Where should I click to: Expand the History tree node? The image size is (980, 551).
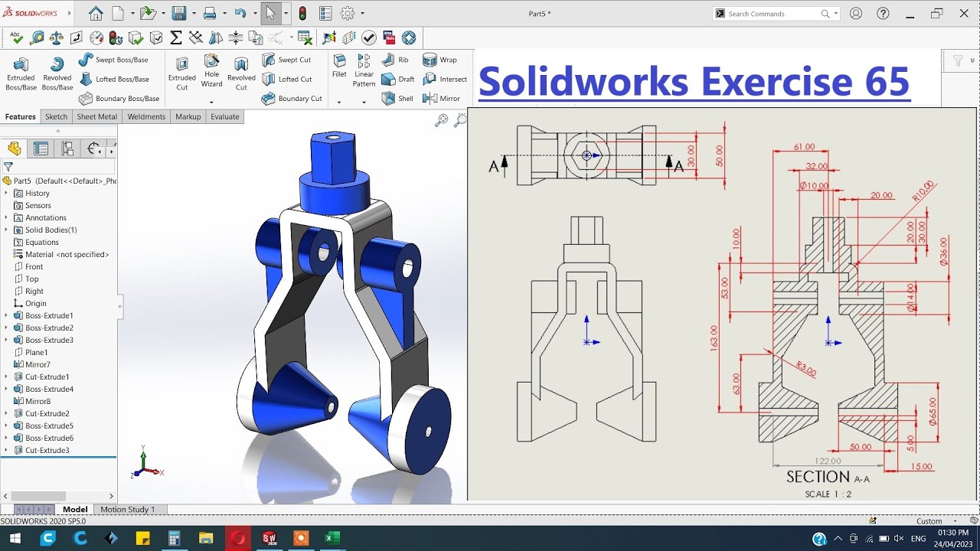point(6,193)
